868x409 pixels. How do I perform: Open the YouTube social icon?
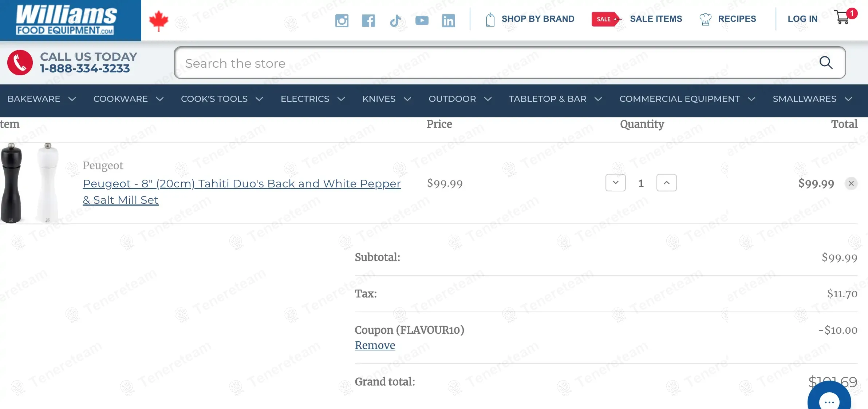tap(422, 20)
